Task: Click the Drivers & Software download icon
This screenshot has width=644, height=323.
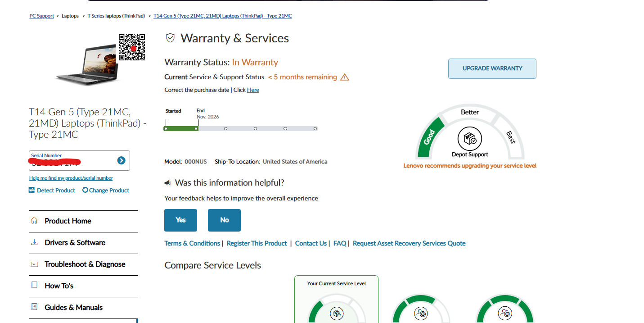Action: point(34,242)
